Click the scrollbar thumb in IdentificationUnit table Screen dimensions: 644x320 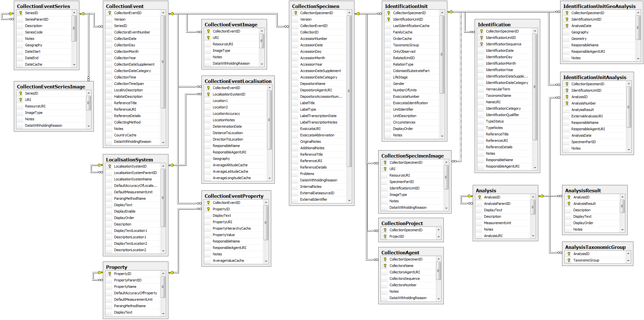pos(442,54)
